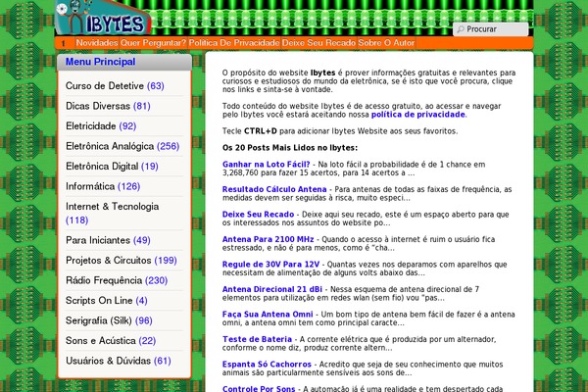The image size is (588, 392).
Task: Open post Espanta Só Cachorros
Action: pyautogui.click(x=267, y=365)
